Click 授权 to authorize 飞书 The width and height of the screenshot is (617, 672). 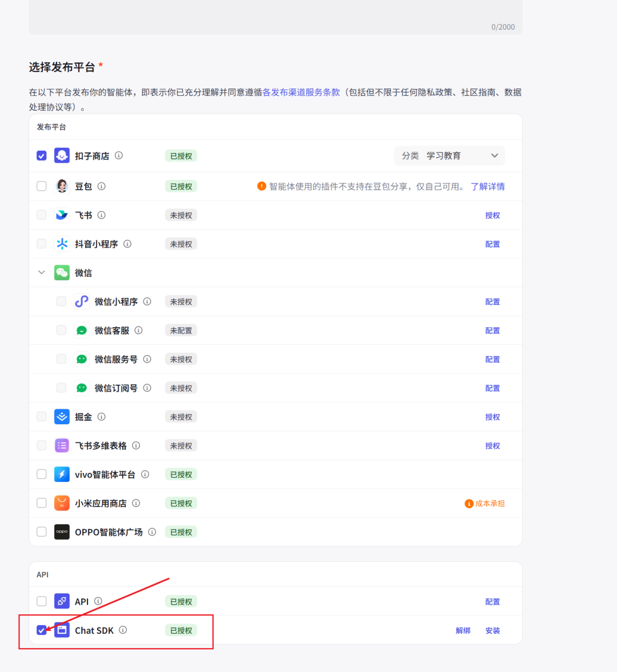(x=492, y=215)
